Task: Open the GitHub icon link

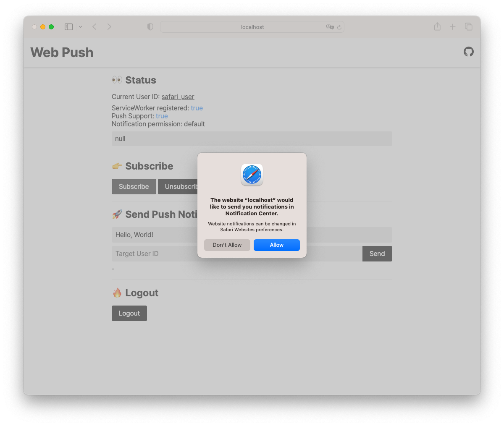Action: pyautogui.click(x=469, y=52)
